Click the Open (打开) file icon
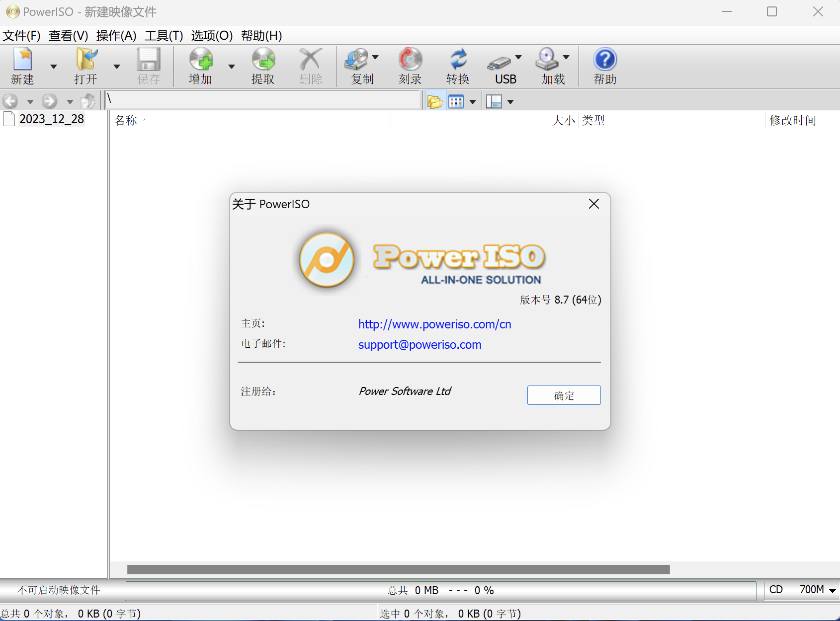Viewport: 840px width, 621px height. point(86,60)
